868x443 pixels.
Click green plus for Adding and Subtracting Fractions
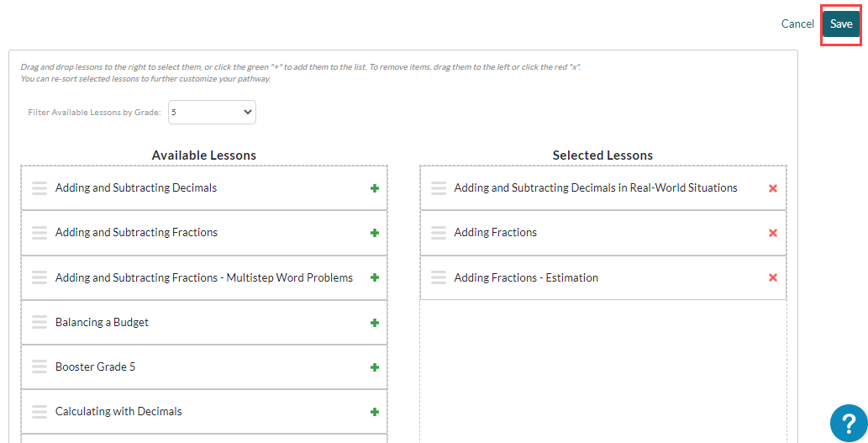(x=375, y=233)
